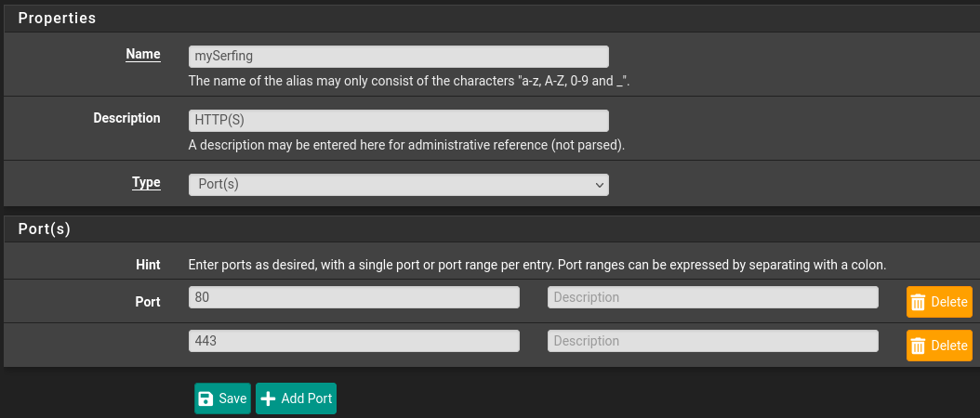Image resolution: width=980 pixels, height=418 pixels.
Task: Add a new port row
Action: tap(296, 398)
